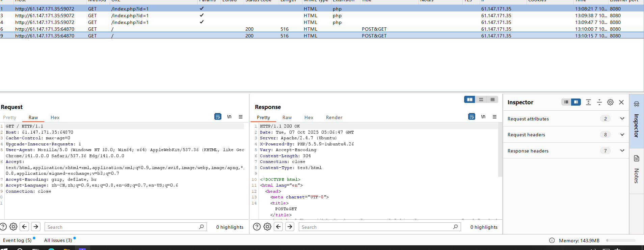Image resolution: width=644 pixels, height=250 pixels.
Task: Expand all Inspector sections
Action: coord(588,102)
